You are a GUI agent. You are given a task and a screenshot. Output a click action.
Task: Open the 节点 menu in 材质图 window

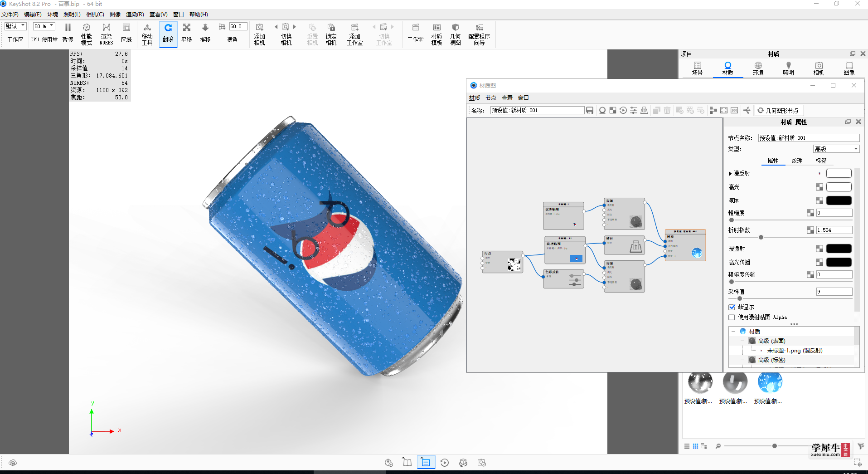click(x=491, y=98)
